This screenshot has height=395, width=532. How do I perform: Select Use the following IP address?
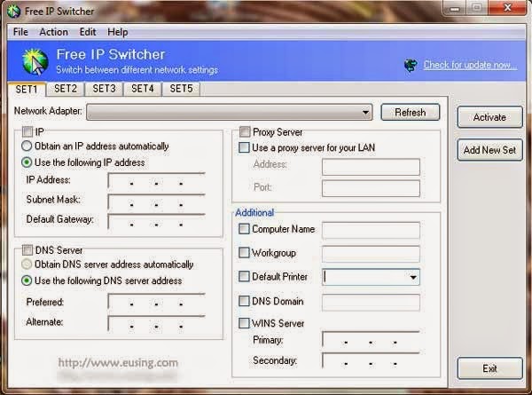point(27,162)
